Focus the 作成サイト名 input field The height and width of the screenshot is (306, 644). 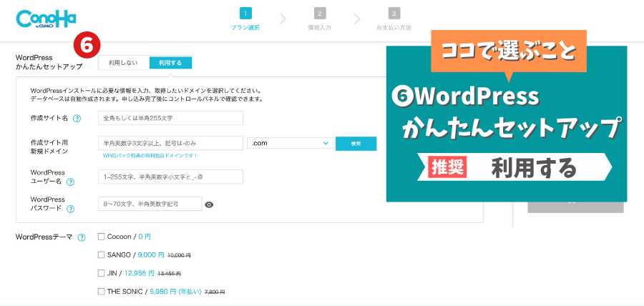170,118
